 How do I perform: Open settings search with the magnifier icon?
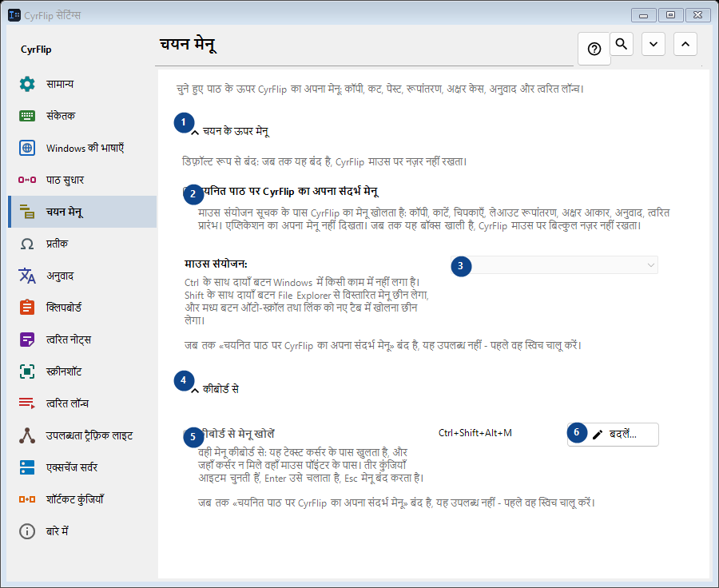point(622,44)
